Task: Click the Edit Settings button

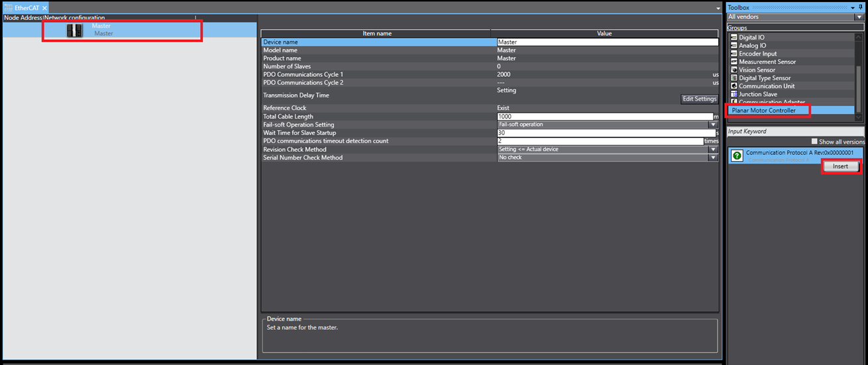Action: click(700, 99)
